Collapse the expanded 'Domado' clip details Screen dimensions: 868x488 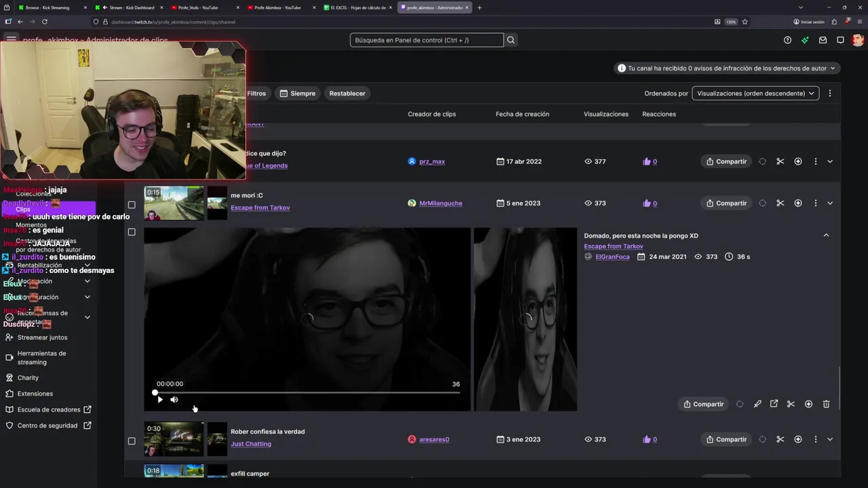point(826,235)
